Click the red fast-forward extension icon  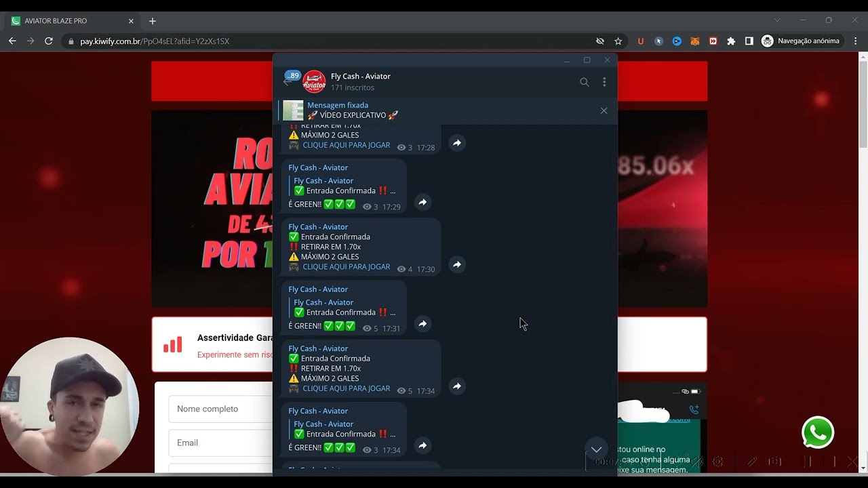[713, 41]
